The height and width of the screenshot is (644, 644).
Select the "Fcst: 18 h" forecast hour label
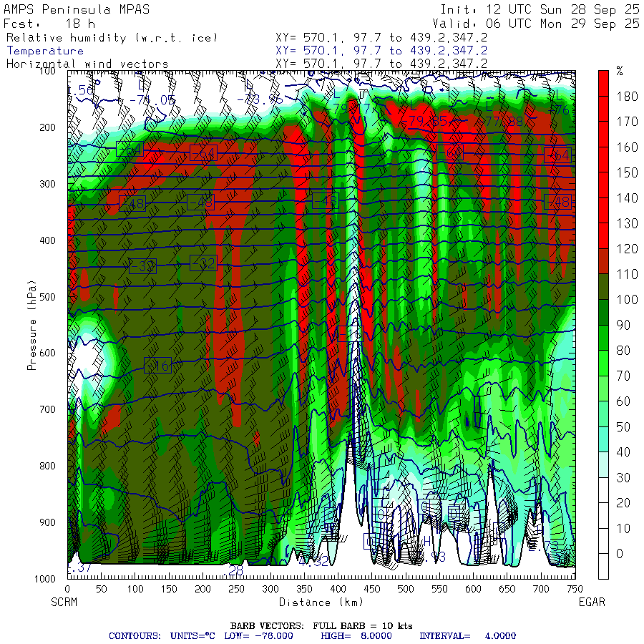pyautogui.click(x=49, y=24)
